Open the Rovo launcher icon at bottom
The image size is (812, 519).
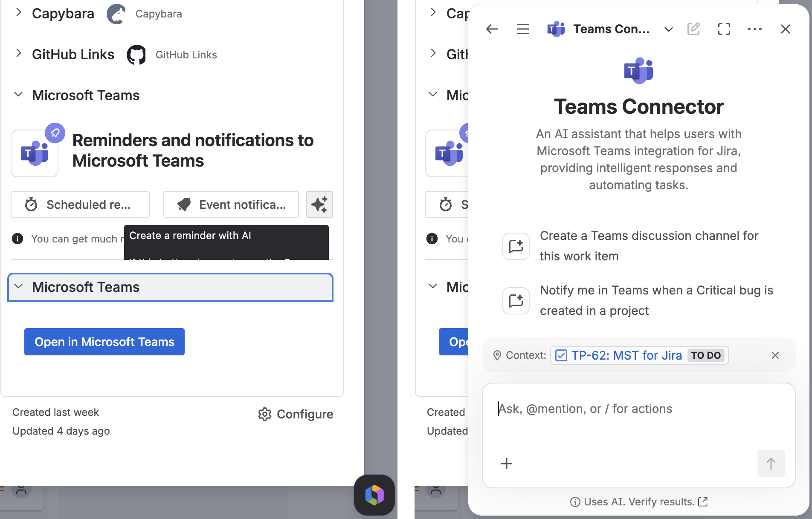[x=374, y=495]
